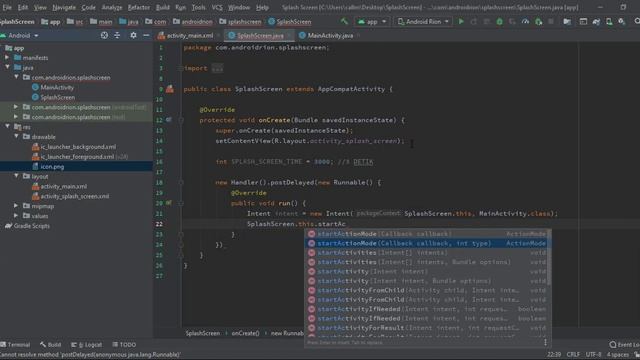Screen dimensions: 640x360
Task: Collapse the import fold on line 3
Action: [x=180, y=68]
